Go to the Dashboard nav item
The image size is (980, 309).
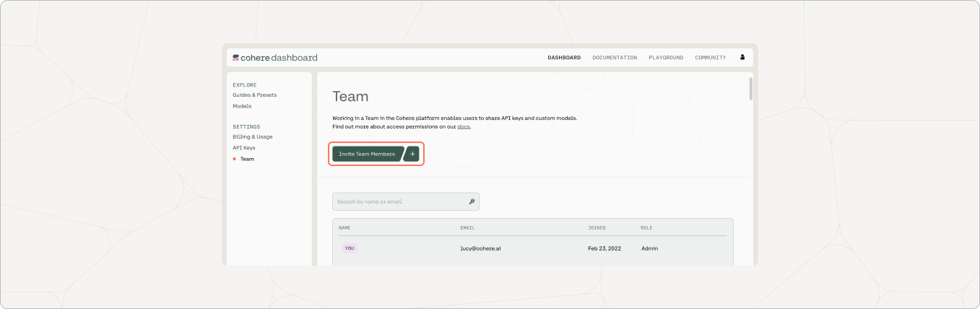tap(564, 58)
